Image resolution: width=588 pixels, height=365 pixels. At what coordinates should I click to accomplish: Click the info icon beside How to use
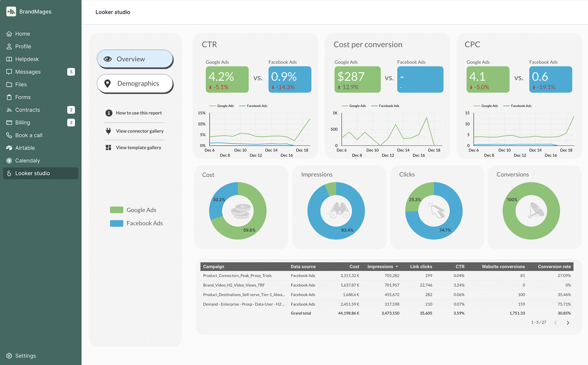(109, 113)
